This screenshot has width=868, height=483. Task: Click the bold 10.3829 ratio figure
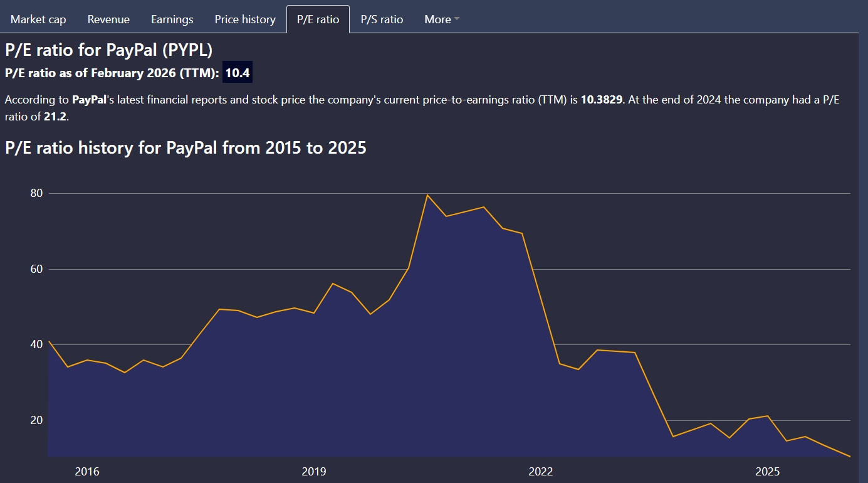click(x=602, y=100)
